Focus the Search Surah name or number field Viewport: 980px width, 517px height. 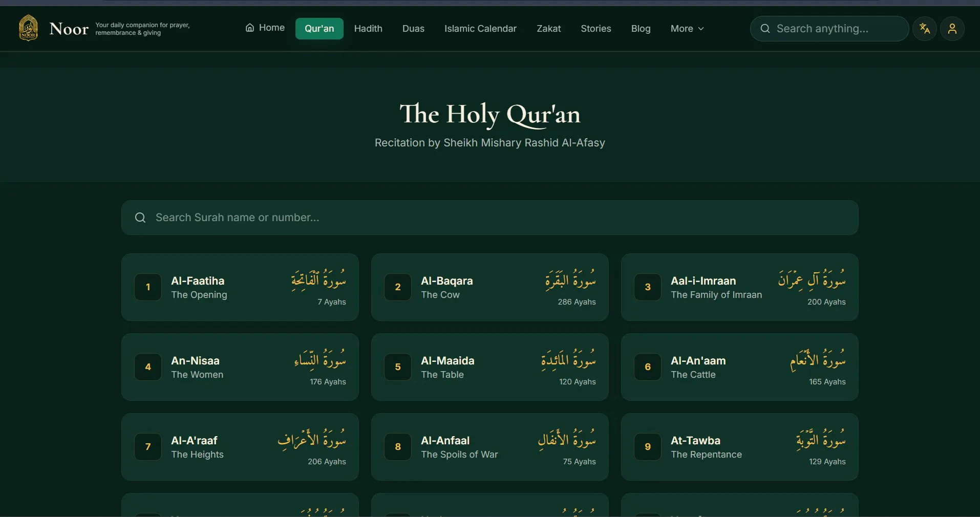(x=489, y=218)
